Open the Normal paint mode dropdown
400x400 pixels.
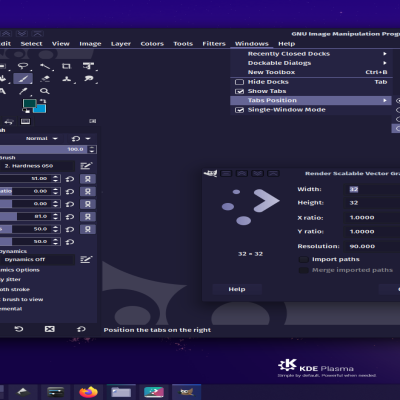42,138
